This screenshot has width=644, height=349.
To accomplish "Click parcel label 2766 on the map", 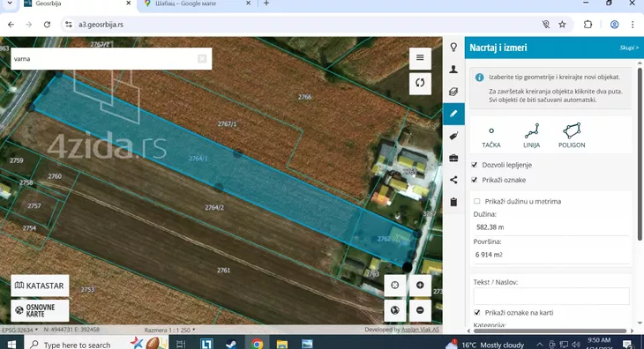I will 304,97.
